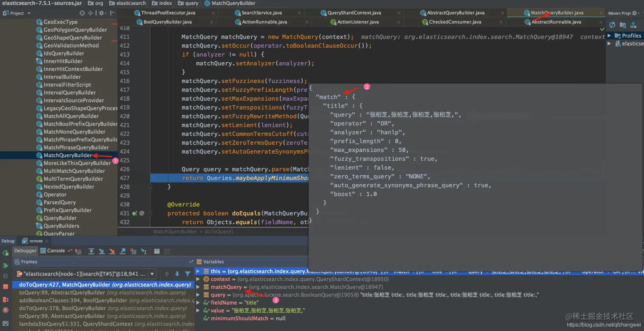Expand the context variable
The image size is (644, 331).
(x=198, y=279)
